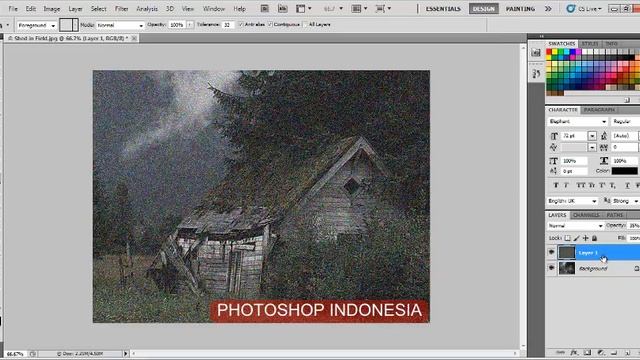Screen dimensions: 640x360
Task: Toggle Small Caps in Character panel
Action: (591, 185)
